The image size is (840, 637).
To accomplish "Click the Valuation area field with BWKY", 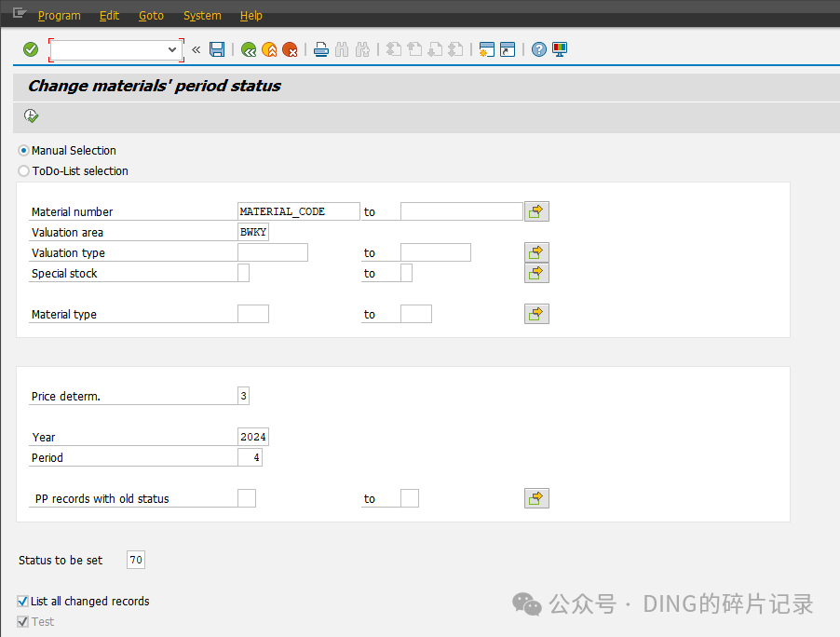I will pos(253,232).
